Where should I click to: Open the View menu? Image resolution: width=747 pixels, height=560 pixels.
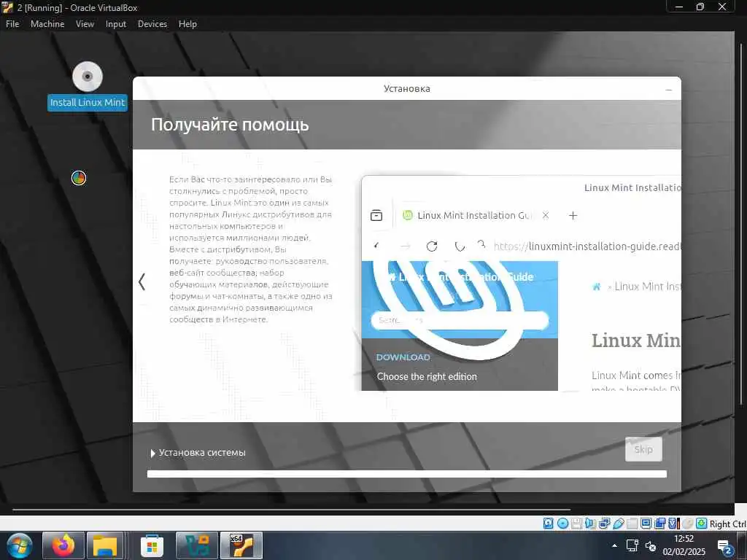pos(85,24)
